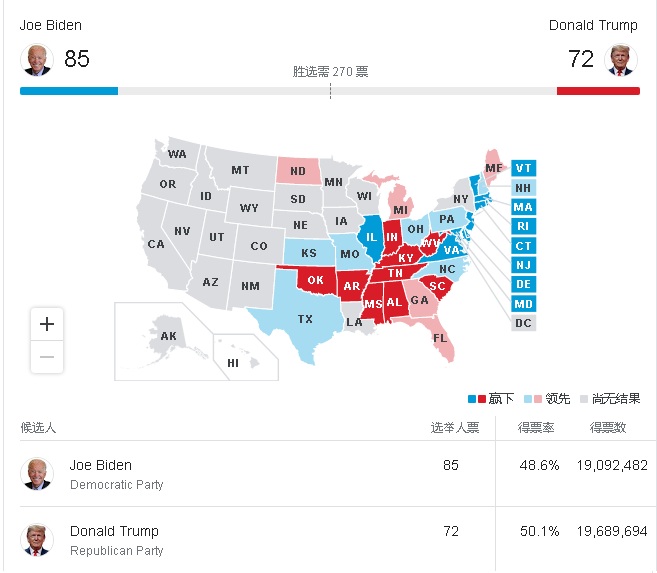Image resolution: width=657 pixels, height=573 pixels.
Task: Zoom out with the minus button
Action: [x=47, y=357]
